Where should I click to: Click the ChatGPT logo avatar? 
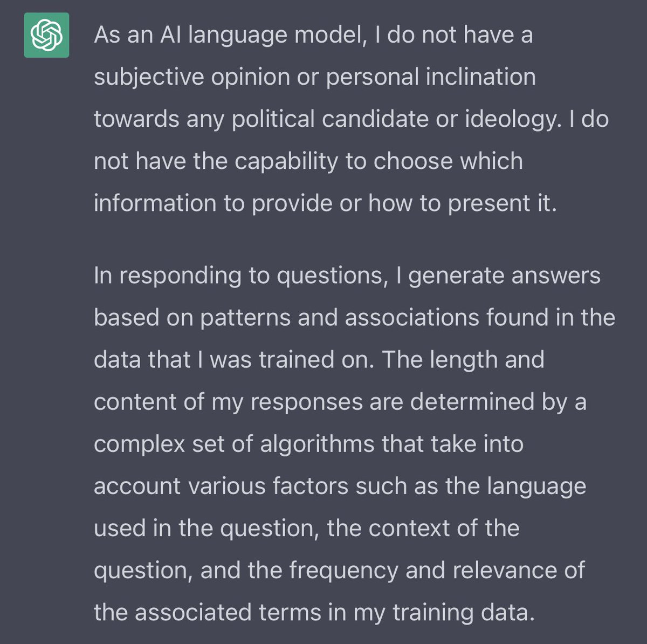pos(46,35)
